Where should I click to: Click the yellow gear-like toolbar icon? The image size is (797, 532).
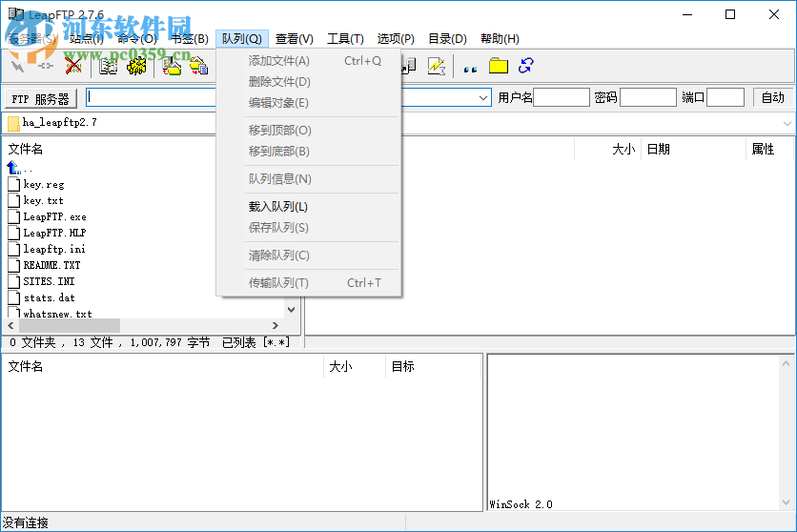136,66
